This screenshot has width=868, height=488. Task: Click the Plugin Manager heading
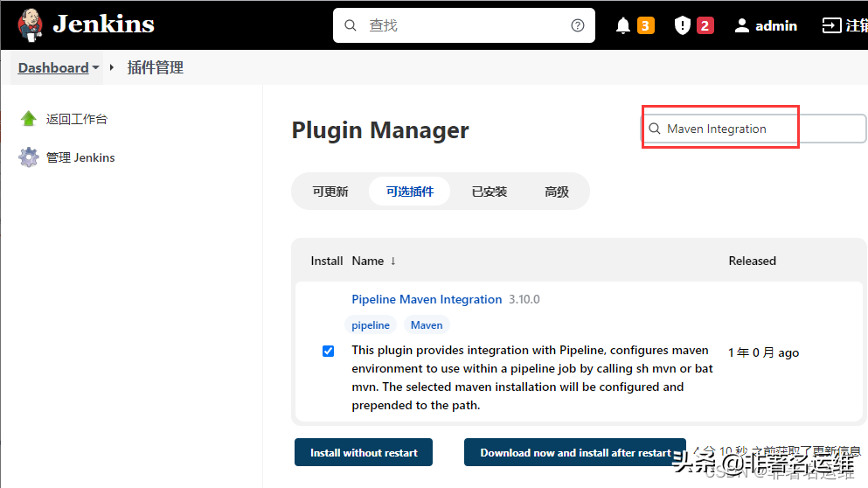(380, 130)
